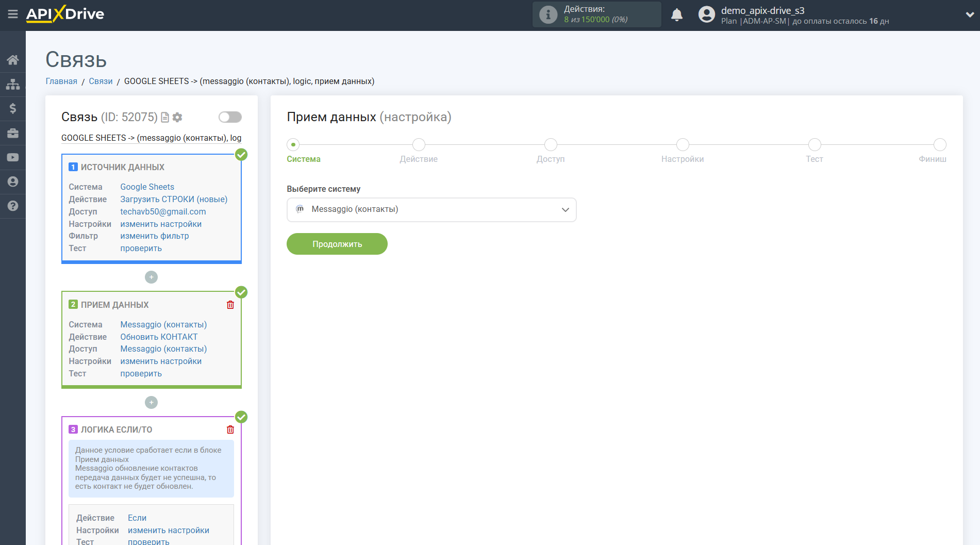Open the connections sitemap icon in sidebar

13,84
